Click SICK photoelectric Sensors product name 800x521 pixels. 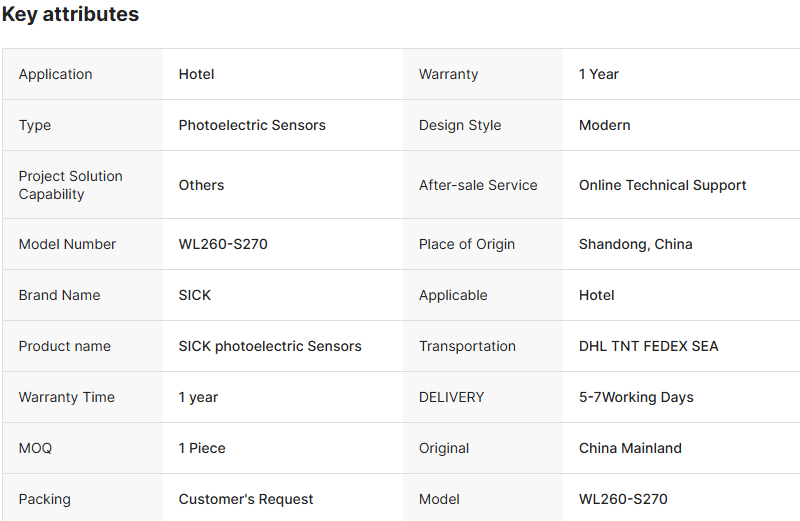tap(270, 346)
